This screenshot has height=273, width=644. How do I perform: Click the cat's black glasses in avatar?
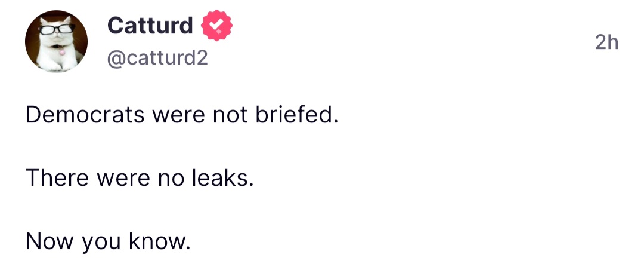[57, 29]
